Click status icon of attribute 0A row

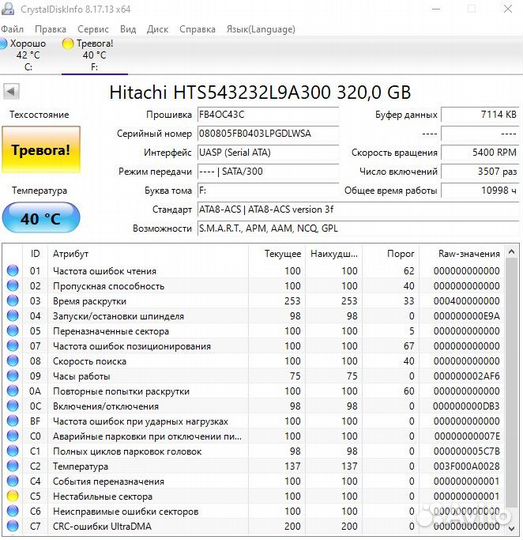pyautogui.click(x=13, y=391)
